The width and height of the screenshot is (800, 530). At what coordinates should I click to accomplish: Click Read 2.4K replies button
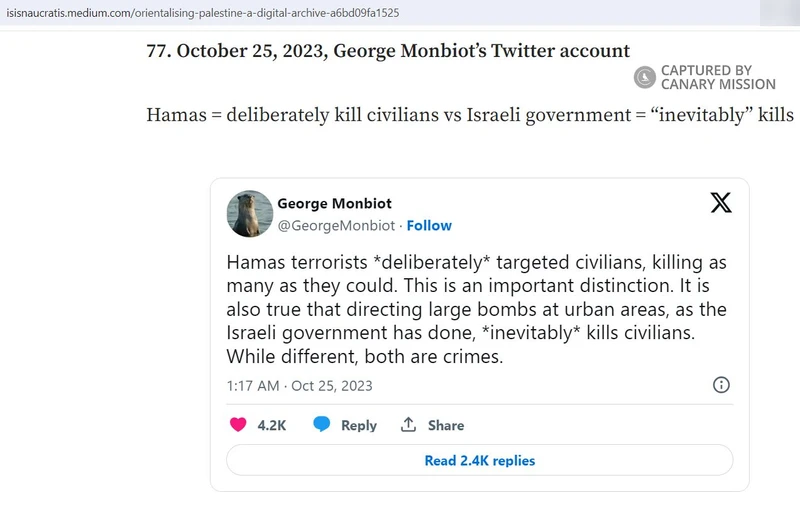point(480,460)
